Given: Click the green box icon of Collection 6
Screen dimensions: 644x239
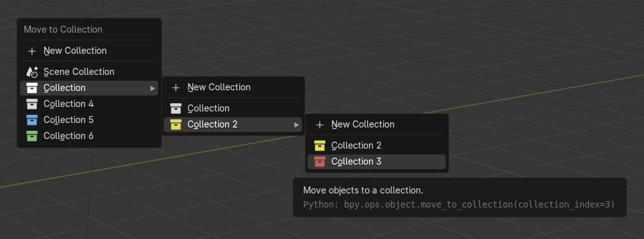Looking at the screenshot, I should (31, 136).
